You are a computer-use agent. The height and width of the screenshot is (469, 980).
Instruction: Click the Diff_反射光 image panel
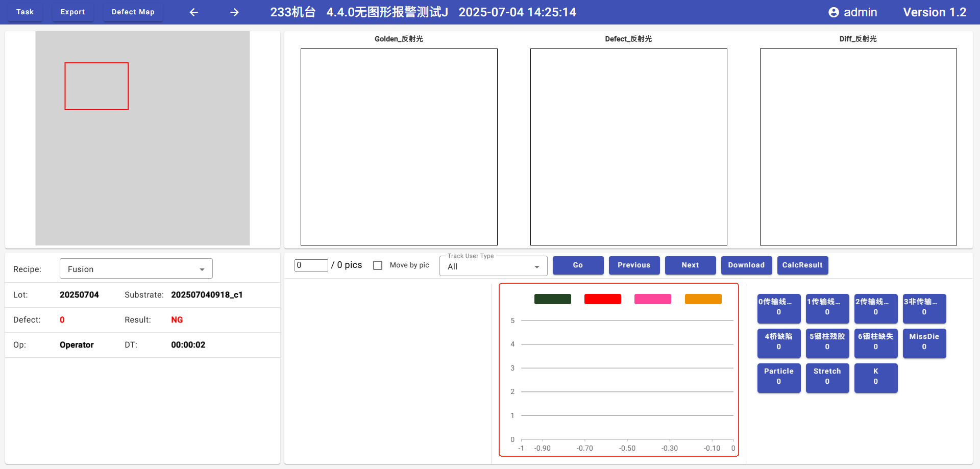(859, 147)
